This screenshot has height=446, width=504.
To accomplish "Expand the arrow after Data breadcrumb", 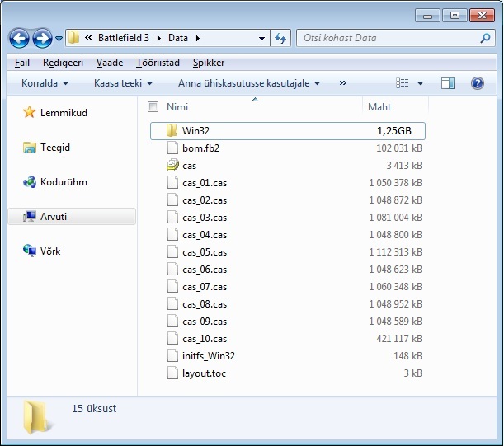I will [198, 38].
